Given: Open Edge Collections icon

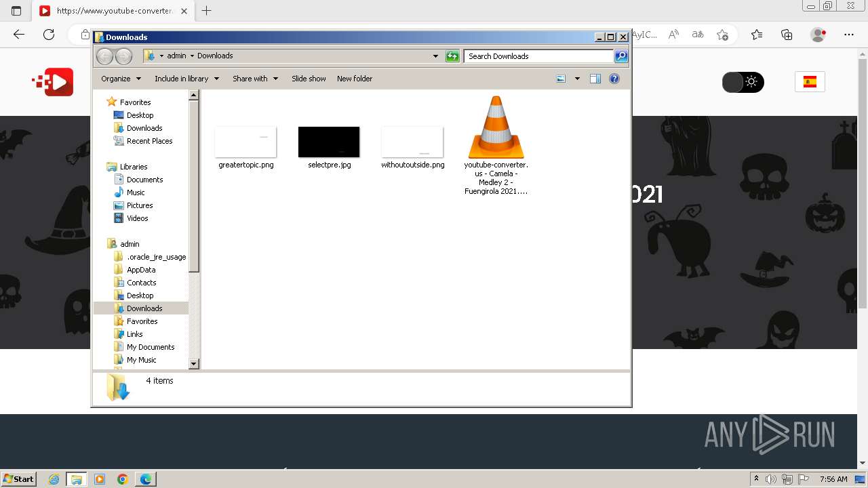Looking at the screenshot, I should pyautogui.click(x=787, y=35).
